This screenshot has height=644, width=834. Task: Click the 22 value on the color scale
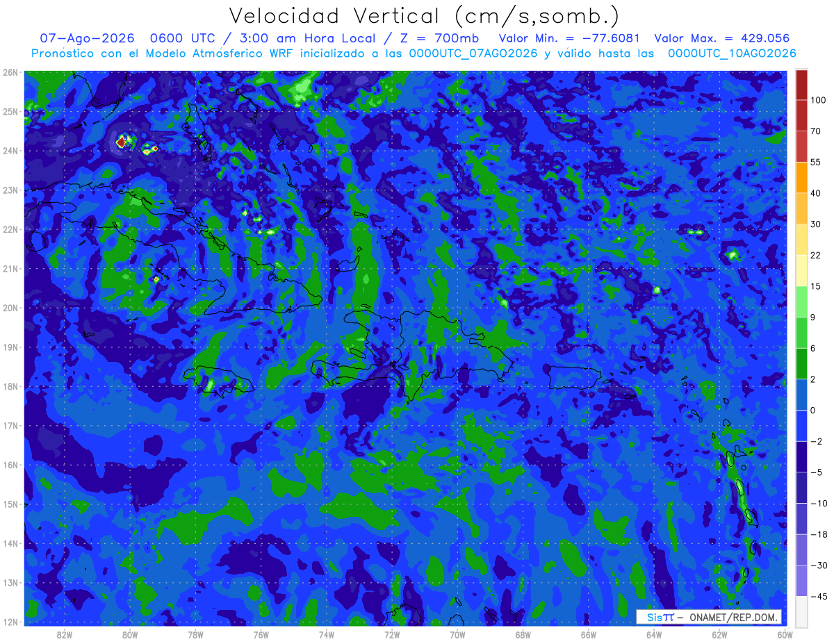pos(816,255)
